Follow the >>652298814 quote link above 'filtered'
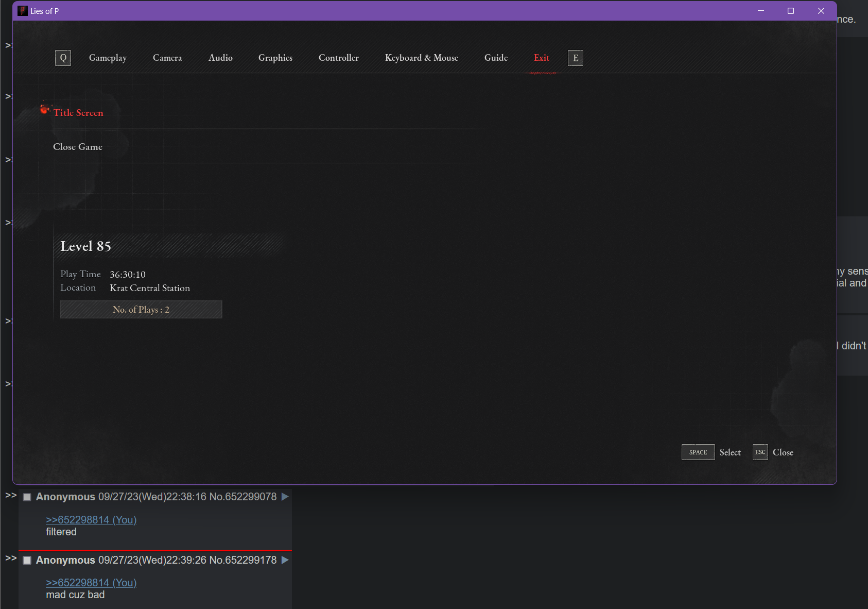 tap(91, 520)
